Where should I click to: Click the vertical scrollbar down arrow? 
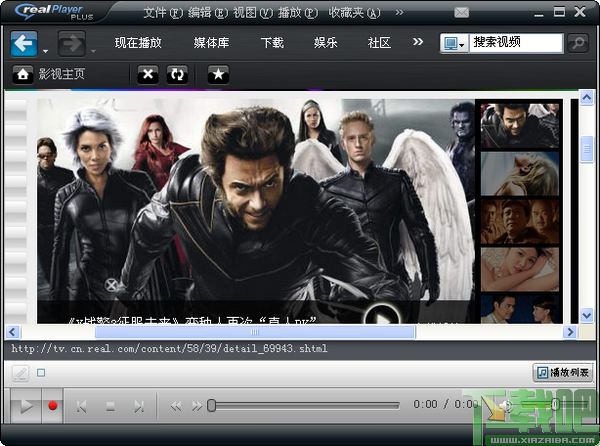(x=587, y=315)
